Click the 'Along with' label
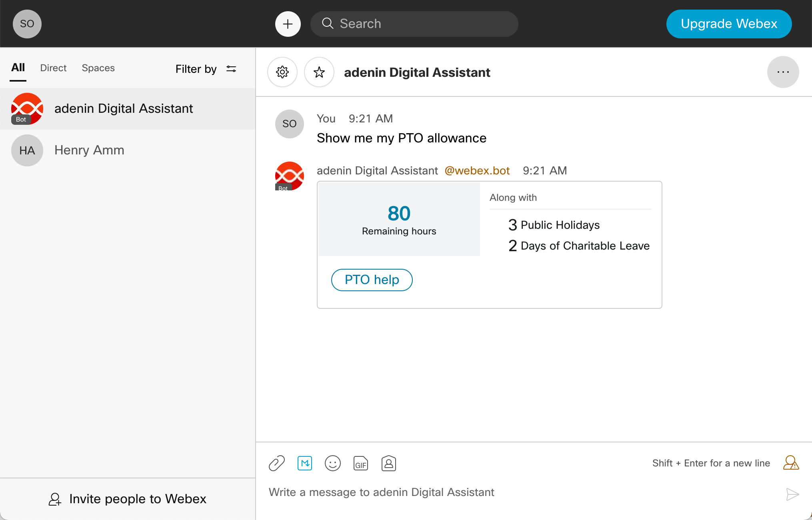 coord(513,198)
